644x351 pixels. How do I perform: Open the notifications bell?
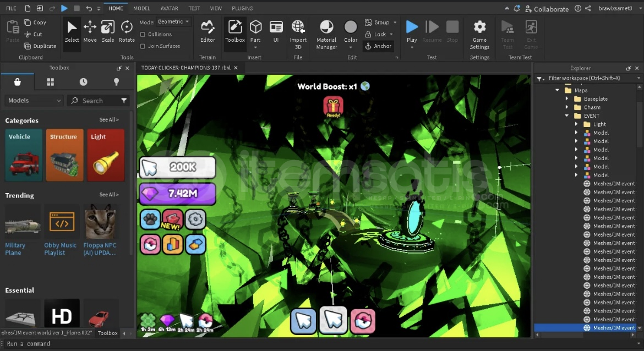(517, 8)
